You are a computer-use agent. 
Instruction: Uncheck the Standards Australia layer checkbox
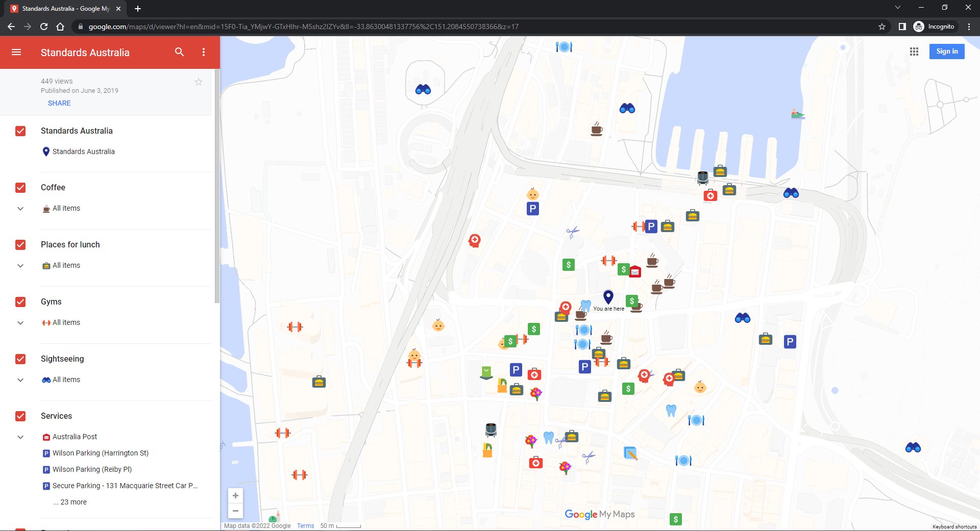(x=20, y=131)
